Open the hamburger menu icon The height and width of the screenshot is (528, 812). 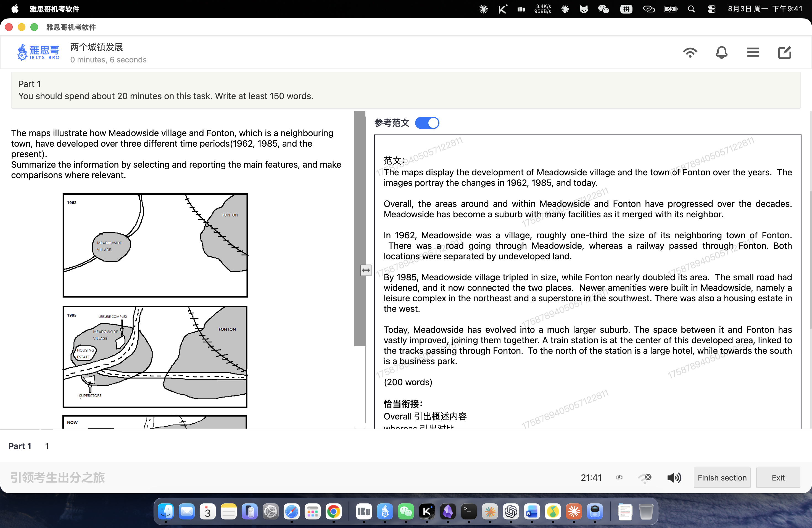753,52
